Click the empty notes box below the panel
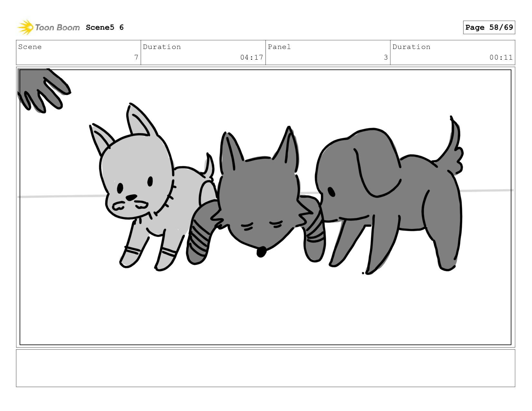 pos(265,368)
